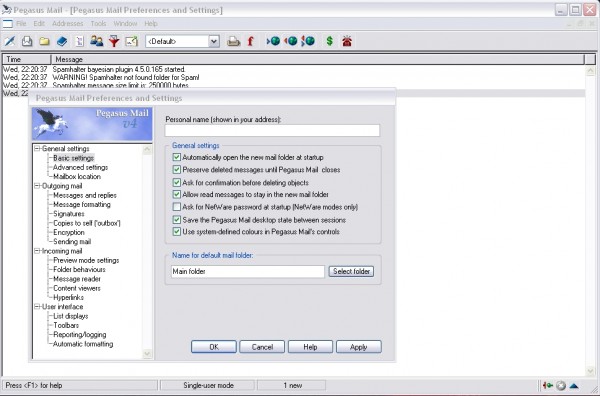Toggle Preserve deleted messages until Pegasus Mail closes
Viewport: 600px width, 396px height.
[x=176, y=169]
